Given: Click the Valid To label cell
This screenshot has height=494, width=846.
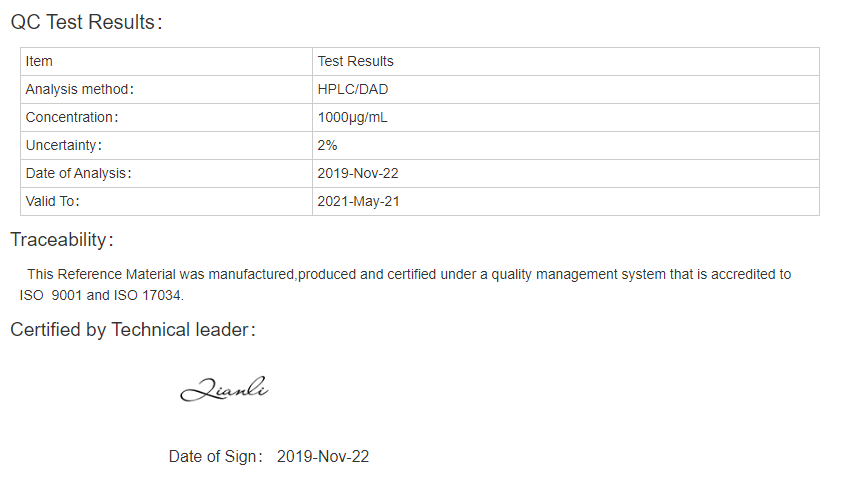Looking at the screenshot, I should point(166,202).
